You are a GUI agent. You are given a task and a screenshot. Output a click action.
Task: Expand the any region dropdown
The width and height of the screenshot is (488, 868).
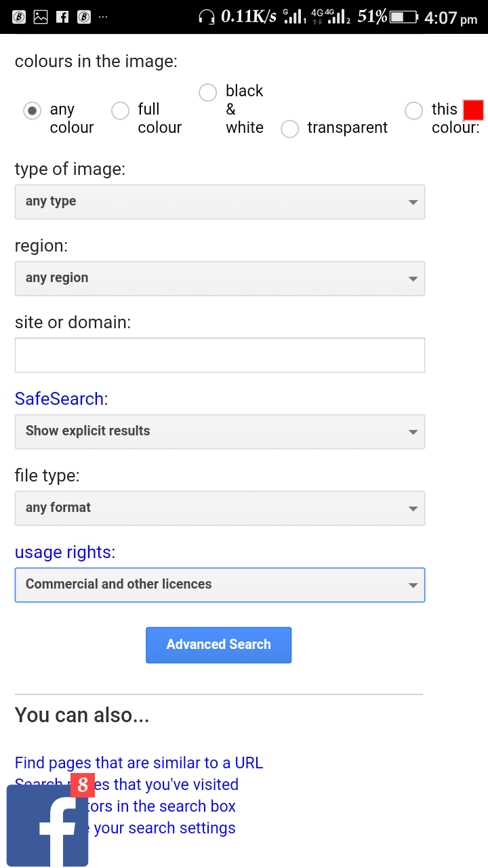click(x=220, y=279)
